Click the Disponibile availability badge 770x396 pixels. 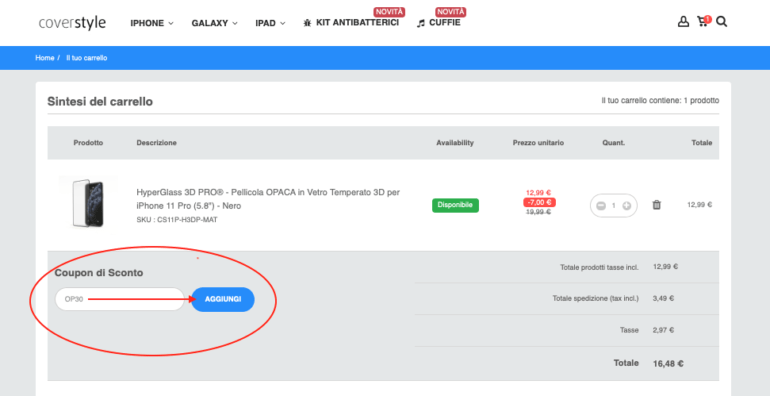click(455, 205)
